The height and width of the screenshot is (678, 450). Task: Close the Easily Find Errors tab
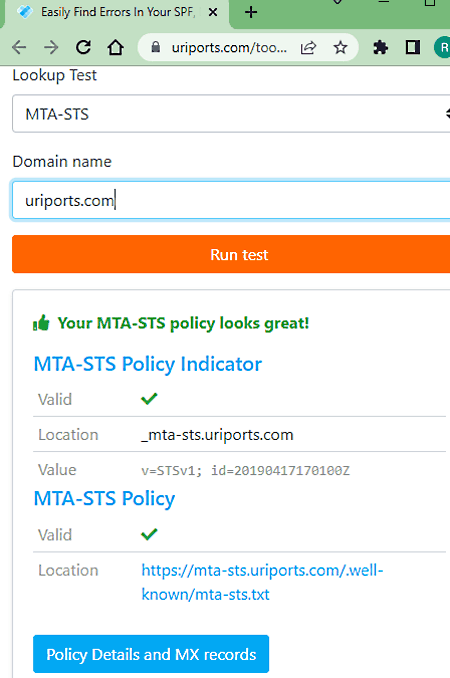(213, 12)
